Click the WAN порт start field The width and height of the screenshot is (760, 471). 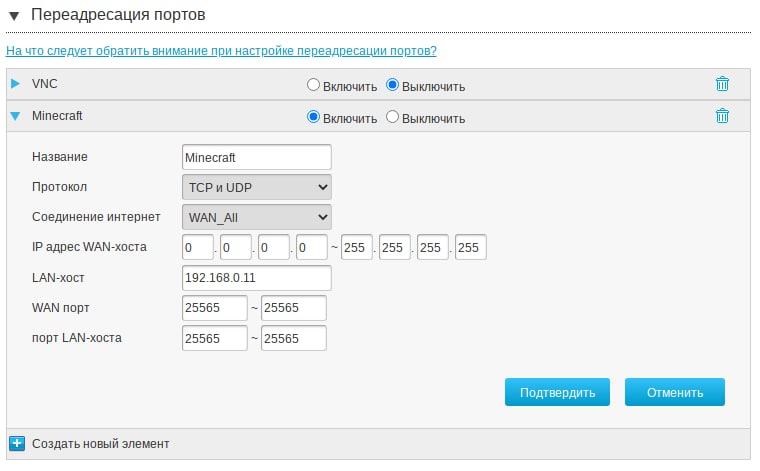[215, 308]
